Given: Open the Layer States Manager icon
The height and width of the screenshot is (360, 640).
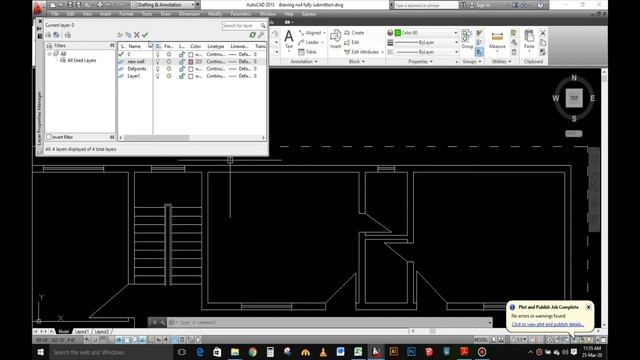Looking at the screenshot, I should pos(68,35).
